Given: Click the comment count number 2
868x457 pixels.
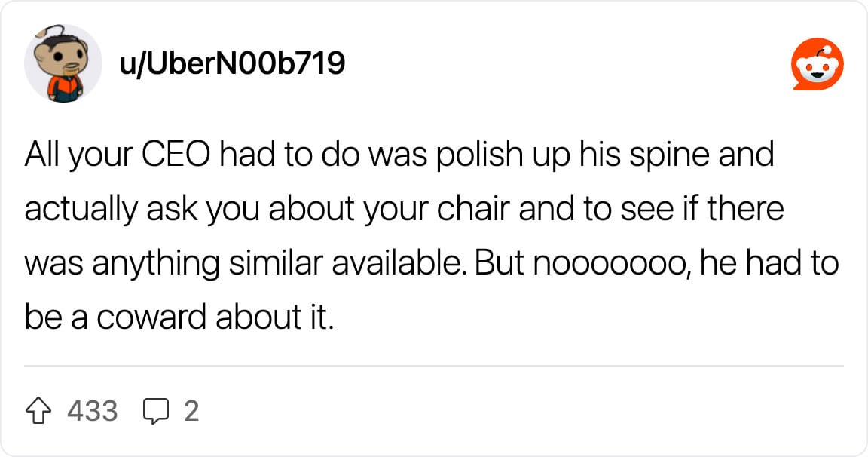Looking at the screenshot, I should coord(191,411).
